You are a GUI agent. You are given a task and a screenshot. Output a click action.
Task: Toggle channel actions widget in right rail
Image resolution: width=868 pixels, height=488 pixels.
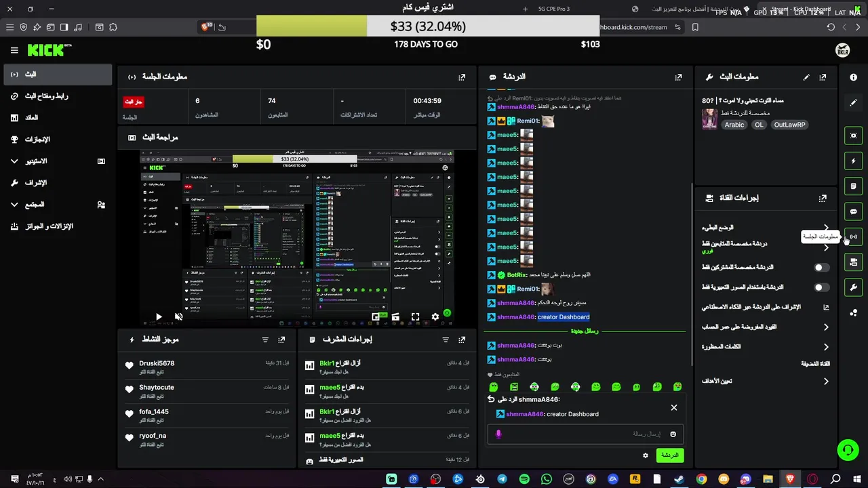point(853,262)
